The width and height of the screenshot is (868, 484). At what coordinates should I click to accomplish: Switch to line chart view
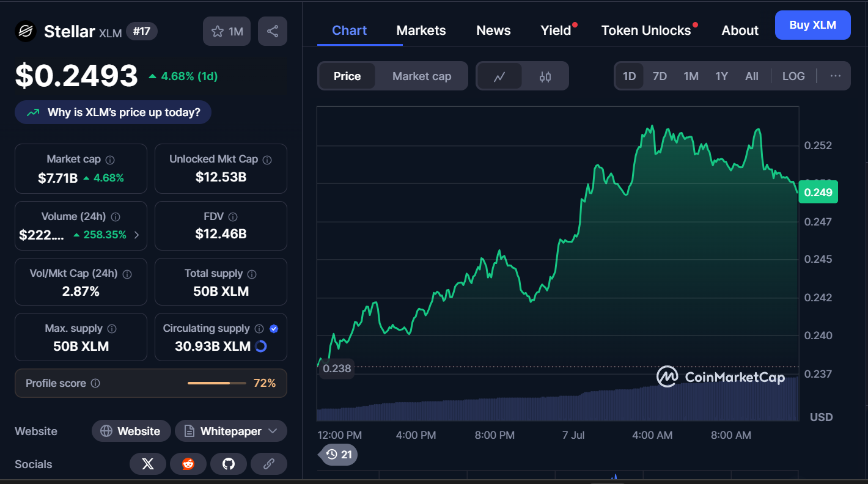click(x=499, y=76)
